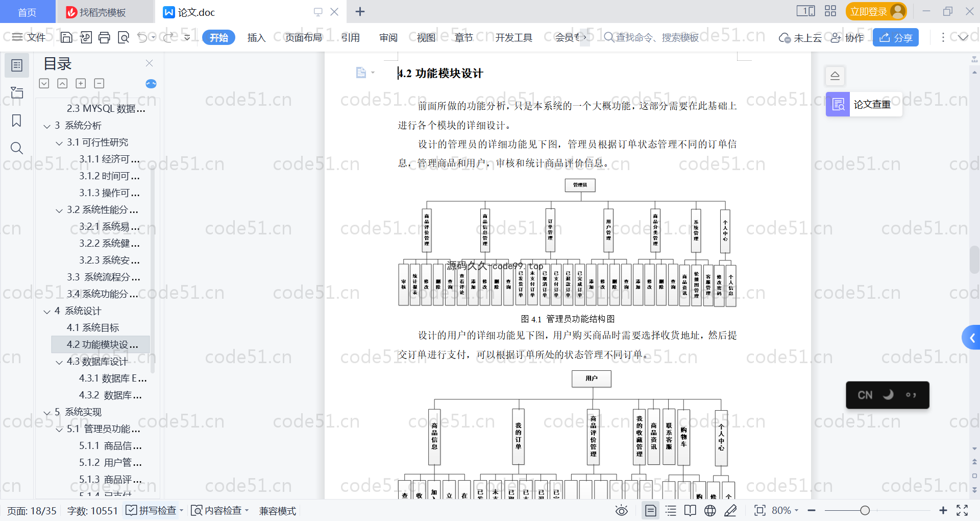Redo the last action
980x521 pixels.
tap(168, 37)
